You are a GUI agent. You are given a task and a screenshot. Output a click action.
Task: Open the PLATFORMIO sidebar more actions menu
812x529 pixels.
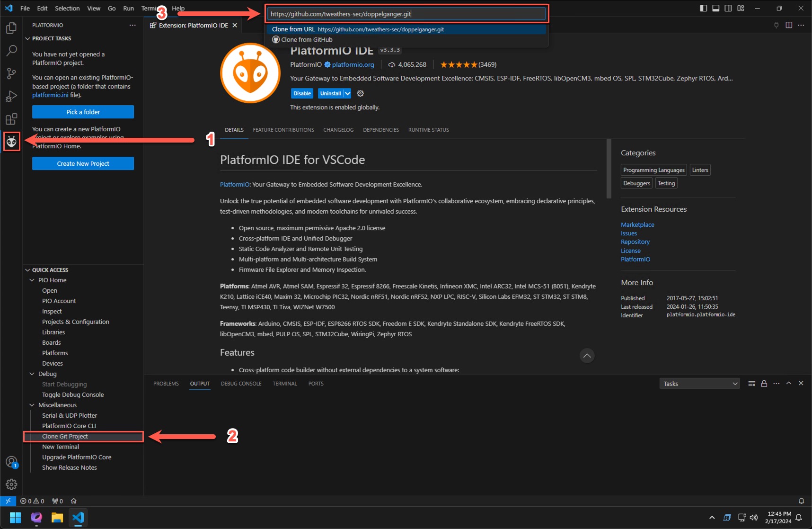pos(132,25)
